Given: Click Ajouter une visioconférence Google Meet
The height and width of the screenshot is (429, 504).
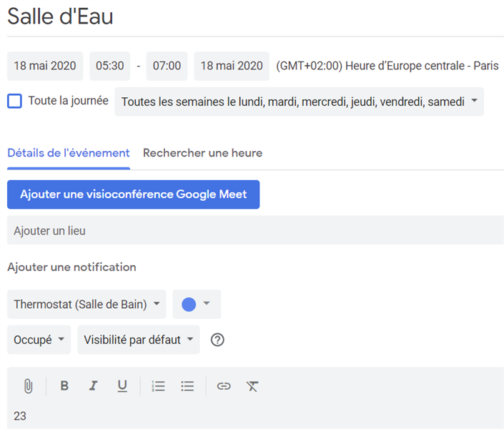Looking at the screenshot, I should tap(133, 194).
